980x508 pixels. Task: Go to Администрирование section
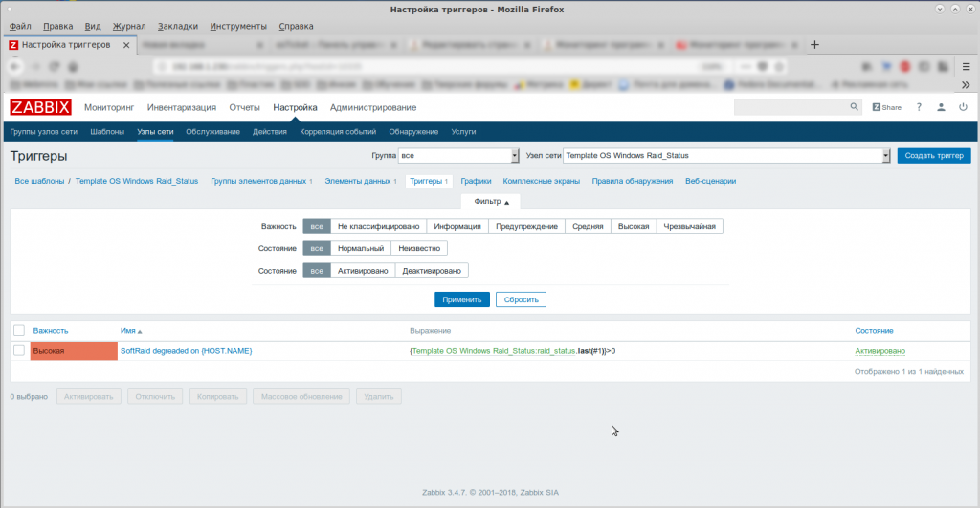[x=373, y=107]
